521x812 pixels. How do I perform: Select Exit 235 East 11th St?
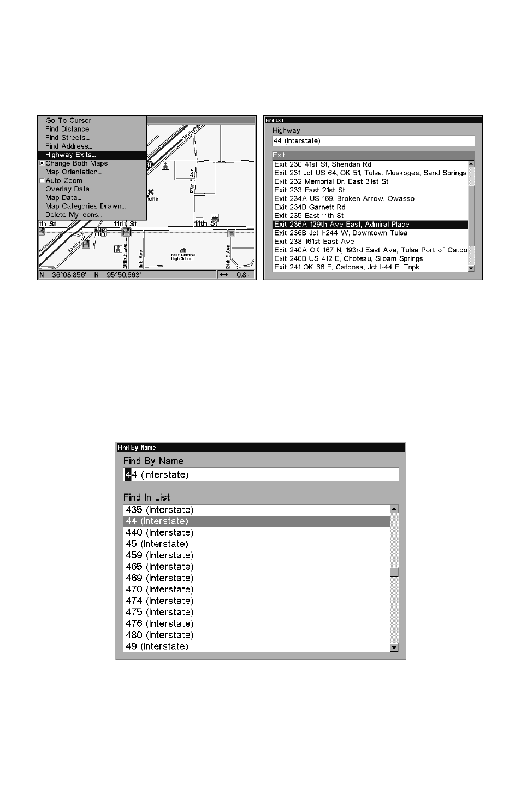point(370,216)
